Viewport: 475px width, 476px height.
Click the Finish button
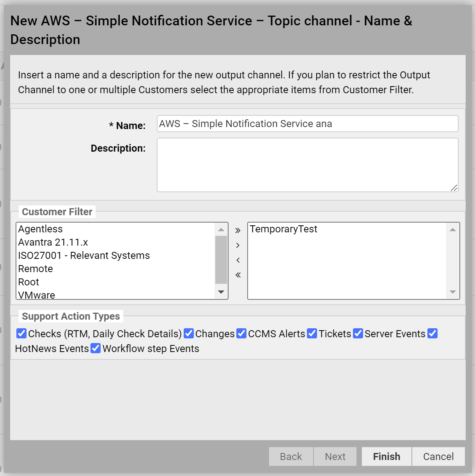pos(386,456)
